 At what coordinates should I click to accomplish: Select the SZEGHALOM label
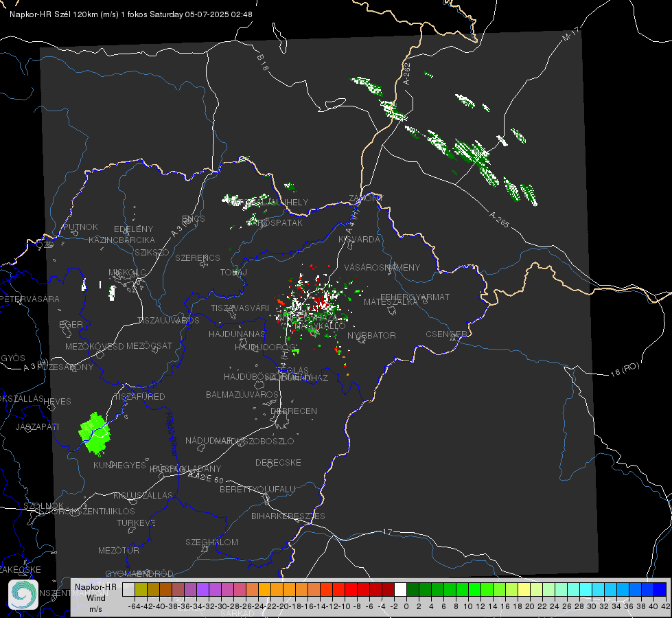coord(211,542)
